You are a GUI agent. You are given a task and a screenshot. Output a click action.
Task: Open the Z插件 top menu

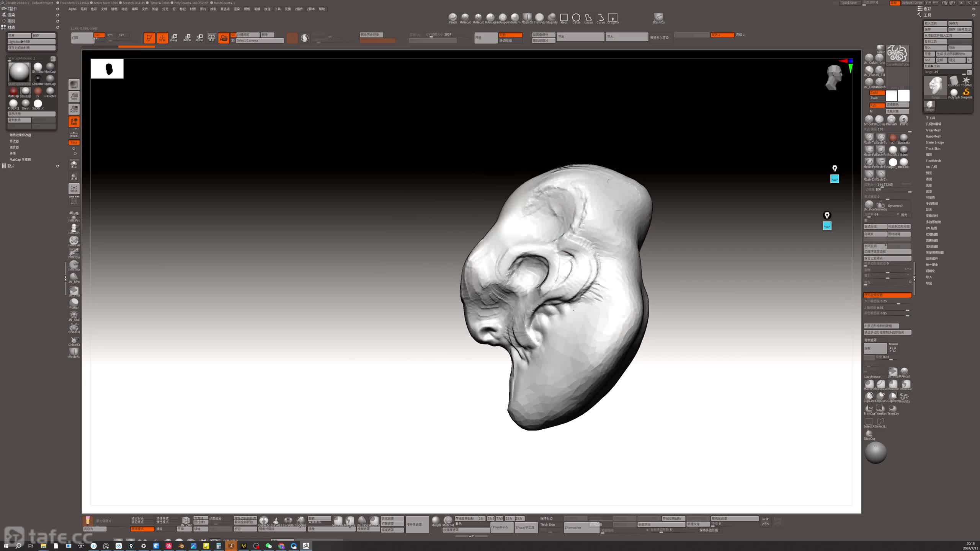tap(299, 9)
